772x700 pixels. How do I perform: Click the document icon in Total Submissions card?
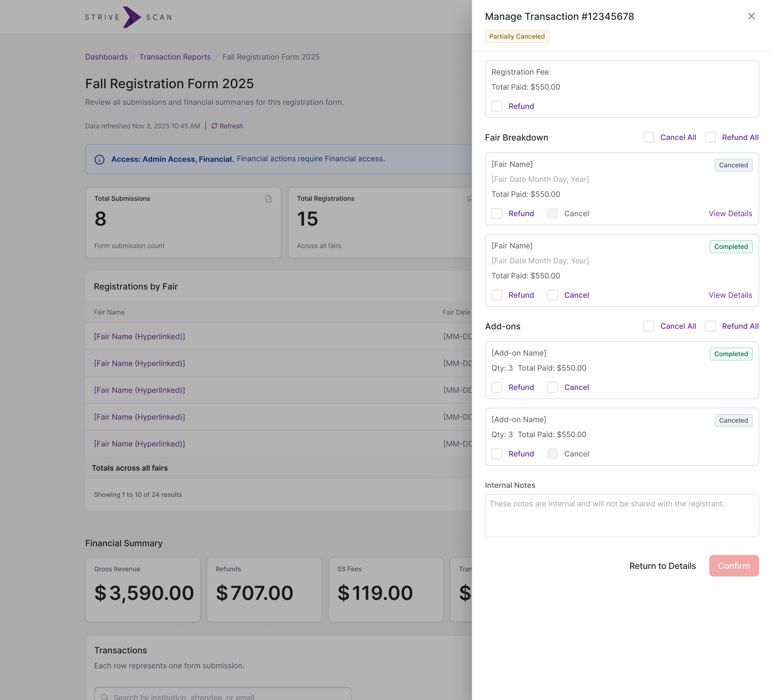pyautogui.click(x=268, y=198)
